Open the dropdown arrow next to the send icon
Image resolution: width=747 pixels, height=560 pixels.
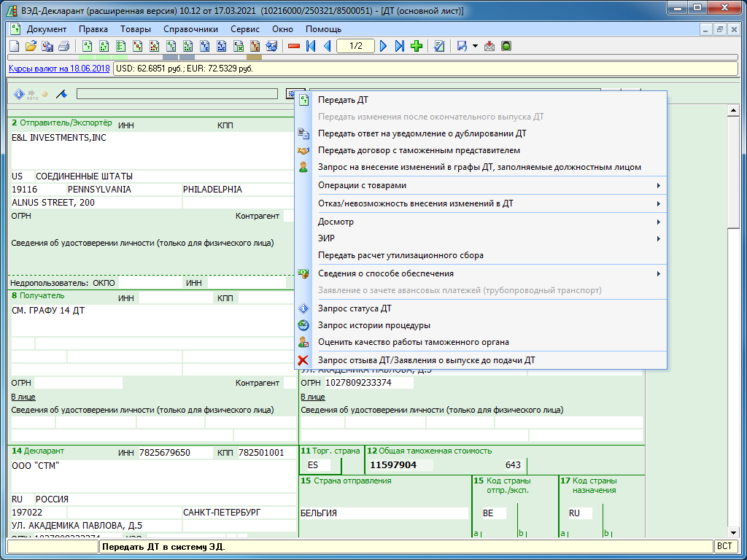coord(475,47)
